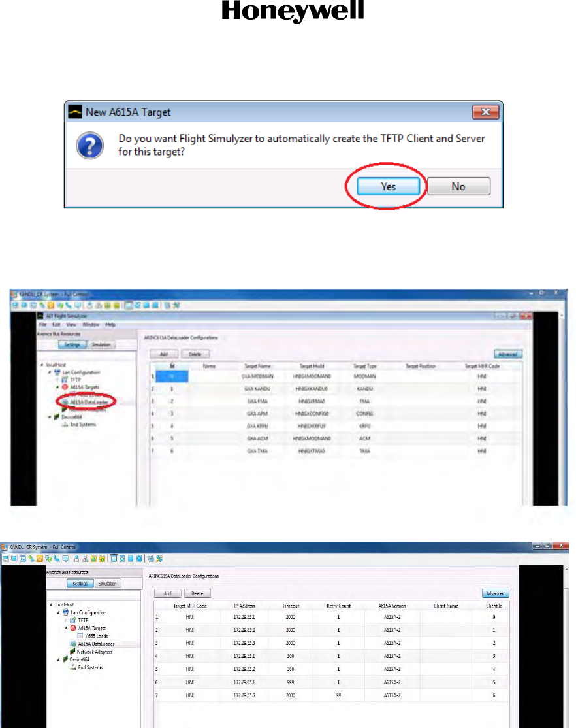Open the File menu in AIT Flight Simulyzer
576x728 pixels.
(x=42, y=325)
